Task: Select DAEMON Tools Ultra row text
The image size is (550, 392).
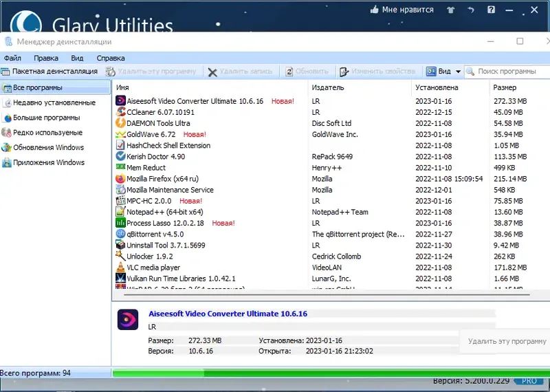Action: [x=158, y=123]
